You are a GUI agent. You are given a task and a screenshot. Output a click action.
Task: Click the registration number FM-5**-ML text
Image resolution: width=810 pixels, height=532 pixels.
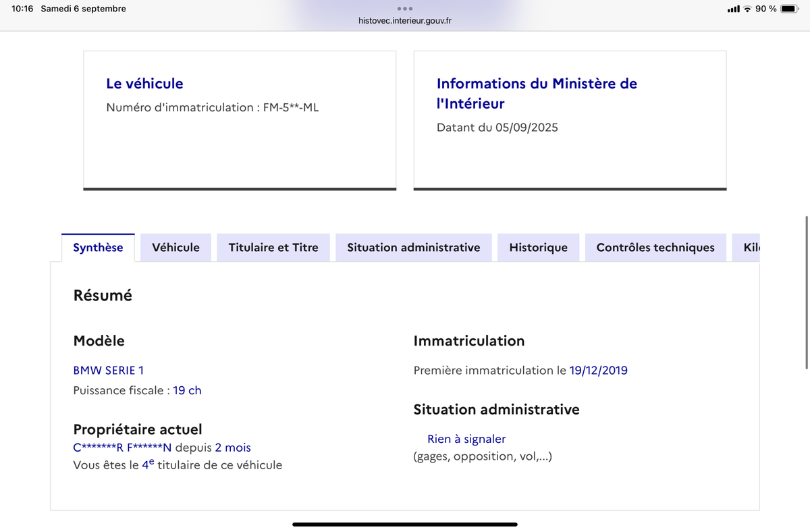291,107
